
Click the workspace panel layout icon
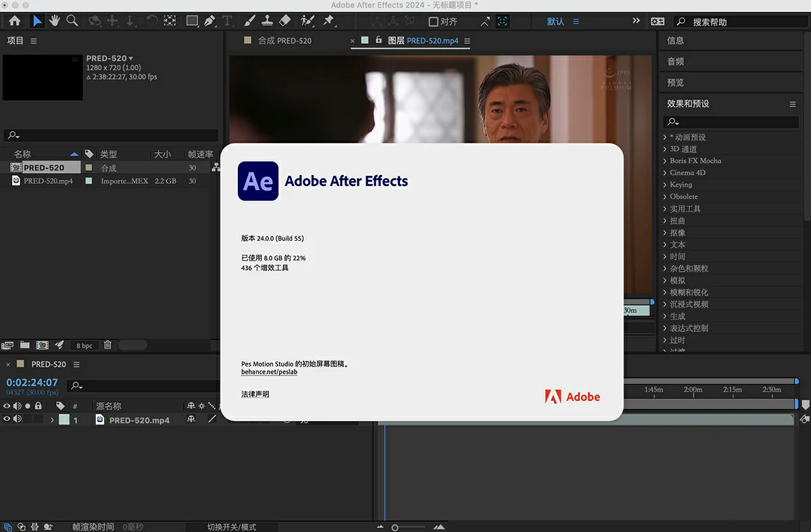click(658, 22)
